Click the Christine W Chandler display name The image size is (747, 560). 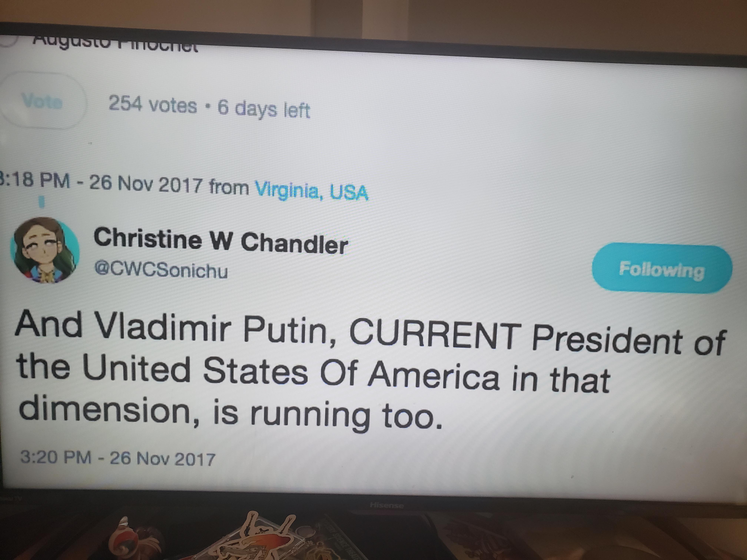coord(220,240)
